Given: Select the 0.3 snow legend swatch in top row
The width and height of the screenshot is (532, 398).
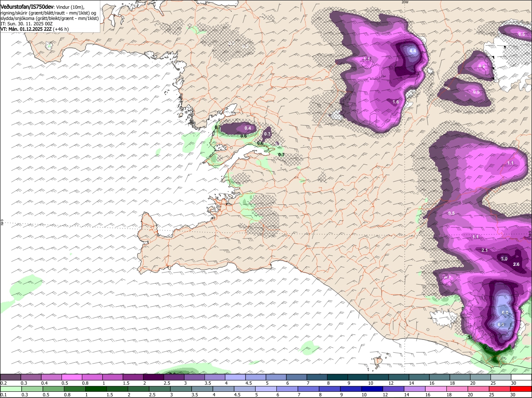Looking at the screenshot, I should [31, 377].
